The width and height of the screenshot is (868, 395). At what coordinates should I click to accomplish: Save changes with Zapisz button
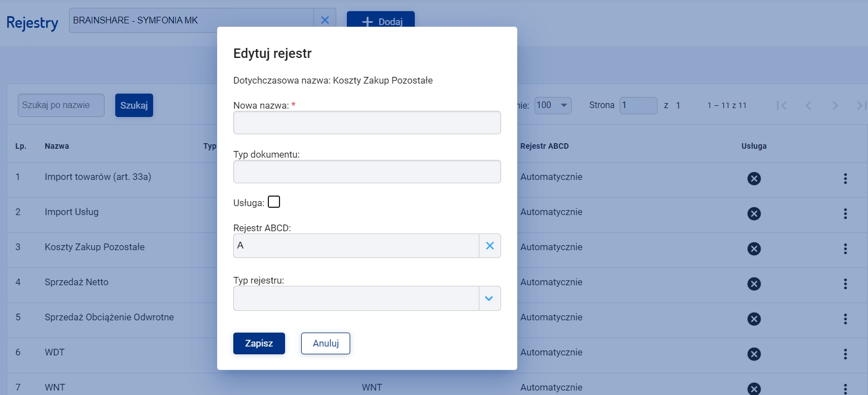(x=259, y=343)
